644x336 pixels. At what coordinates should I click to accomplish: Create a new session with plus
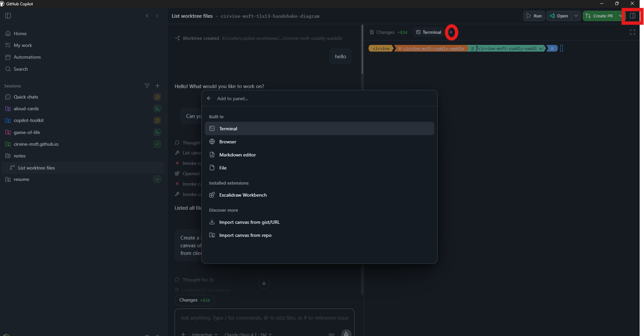coord(158,86)
